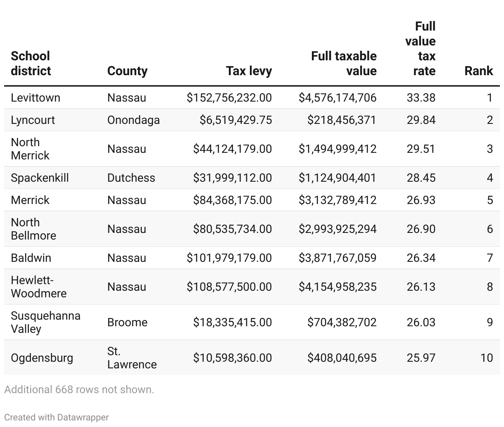504x427 pixels.
Task: Click the 28.45 tax rate for Spackenkill
Action: click(x=421, y=178)
